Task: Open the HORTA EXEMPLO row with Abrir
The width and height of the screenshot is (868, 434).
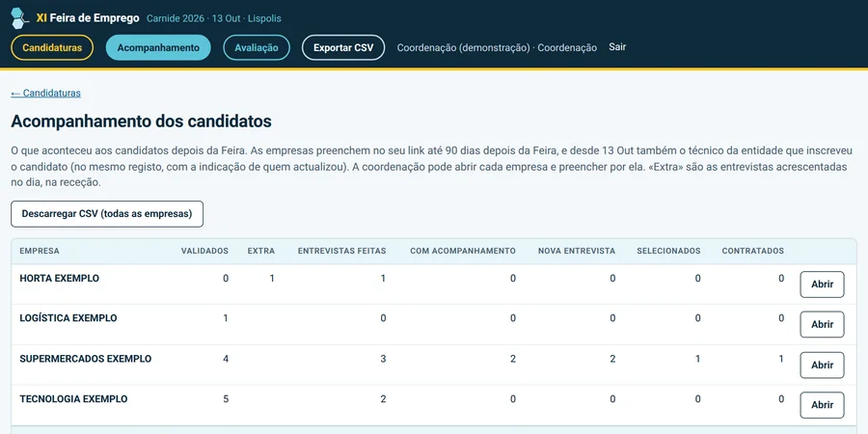Action: 822,285
